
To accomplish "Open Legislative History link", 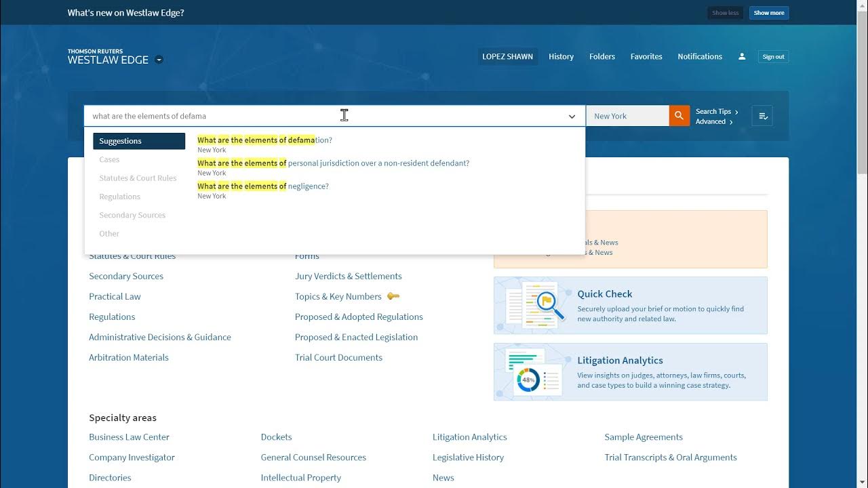I will pyautogui.click(x=468, y=457).
